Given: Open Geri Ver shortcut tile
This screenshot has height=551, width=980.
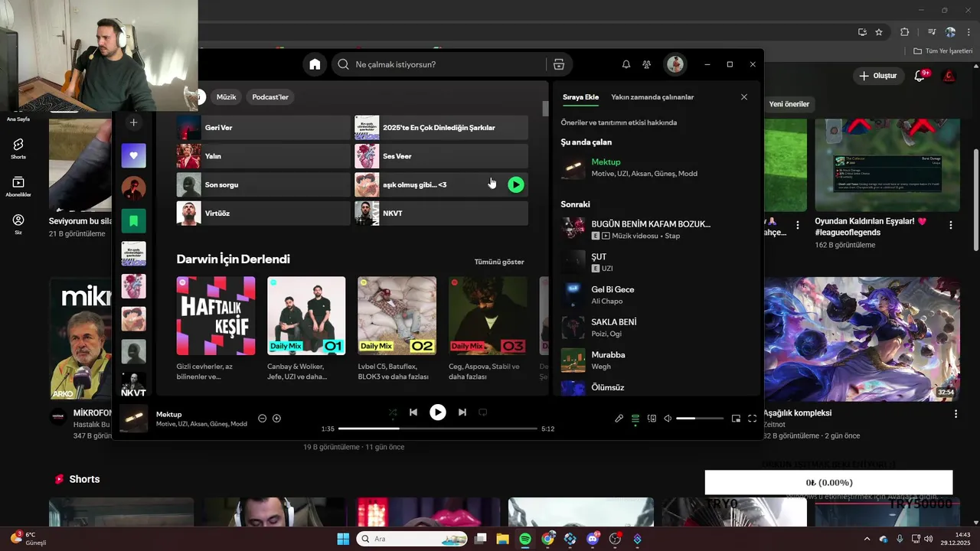Looking at the screenshot, I should [x=263, y=128].
